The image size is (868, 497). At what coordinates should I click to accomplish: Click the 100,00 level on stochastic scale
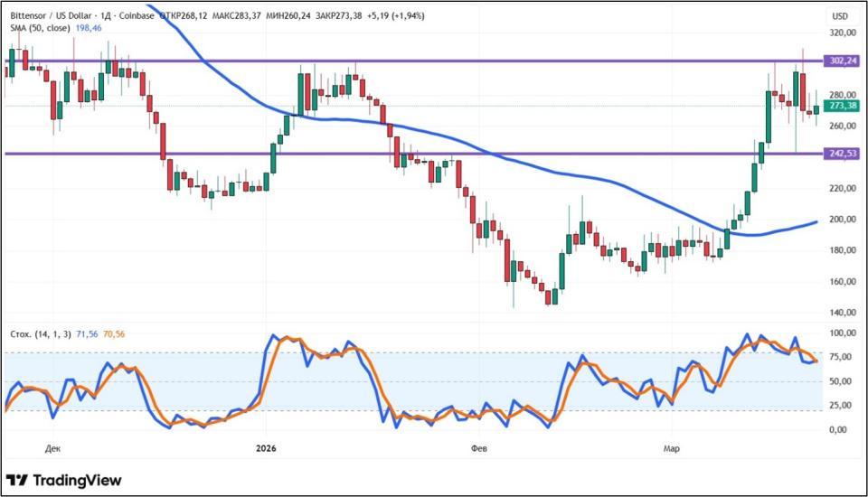click(843, 333)
